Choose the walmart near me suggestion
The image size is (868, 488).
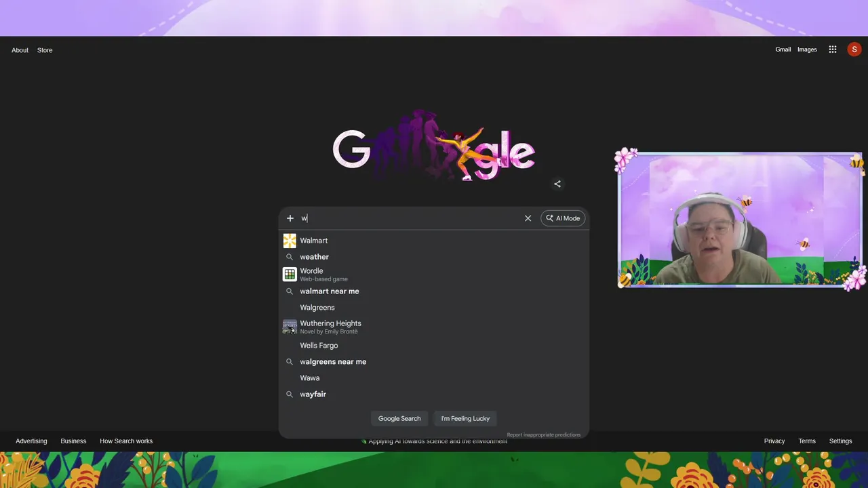[434, 291]
